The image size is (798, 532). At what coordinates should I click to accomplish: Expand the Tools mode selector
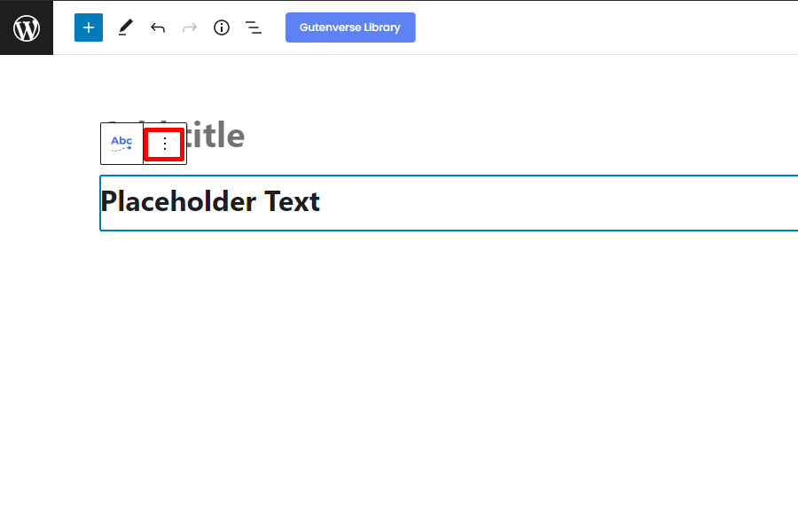click(125, 27)
